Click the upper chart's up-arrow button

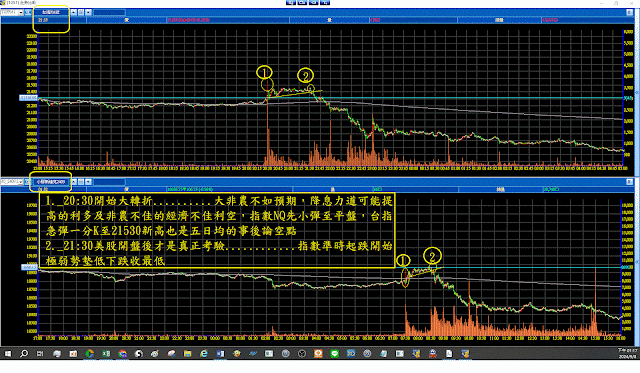74,12
